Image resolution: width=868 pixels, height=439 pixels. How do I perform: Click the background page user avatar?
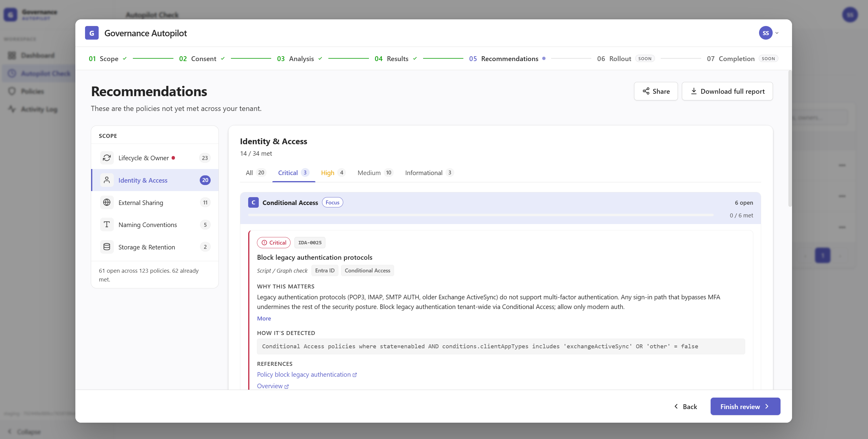click(850, 15)
